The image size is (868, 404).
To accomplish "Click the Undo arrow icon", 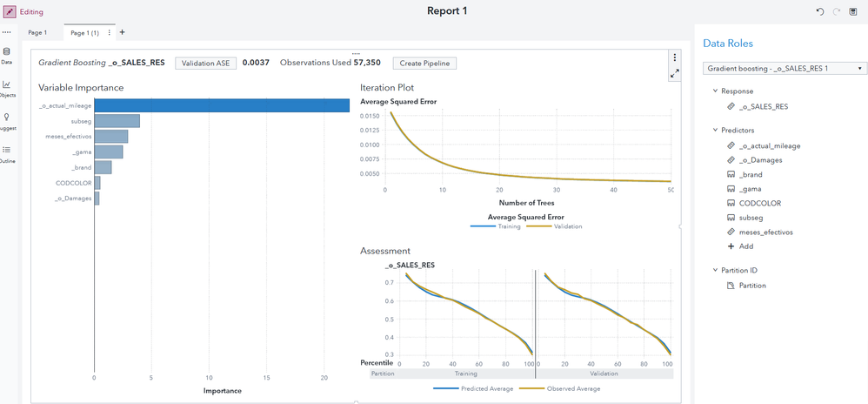I will pos(820,11).
